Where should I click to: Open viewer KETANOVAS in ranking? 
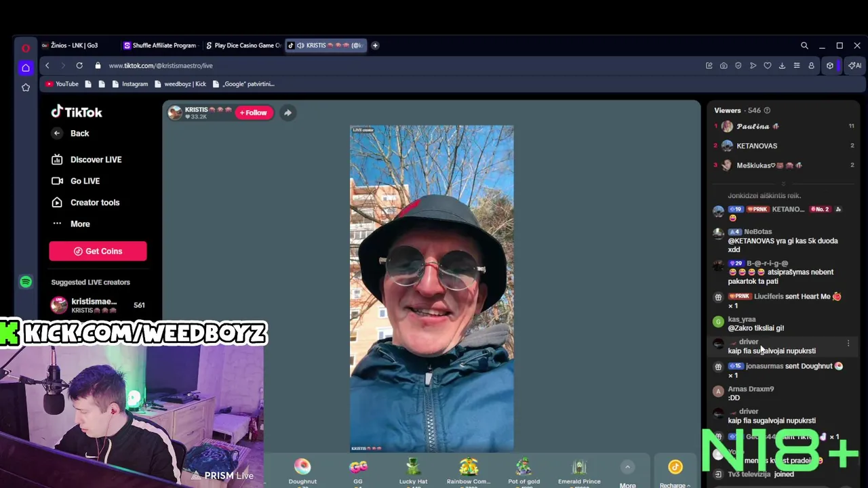pyautogui.click(x=783, y=146)
